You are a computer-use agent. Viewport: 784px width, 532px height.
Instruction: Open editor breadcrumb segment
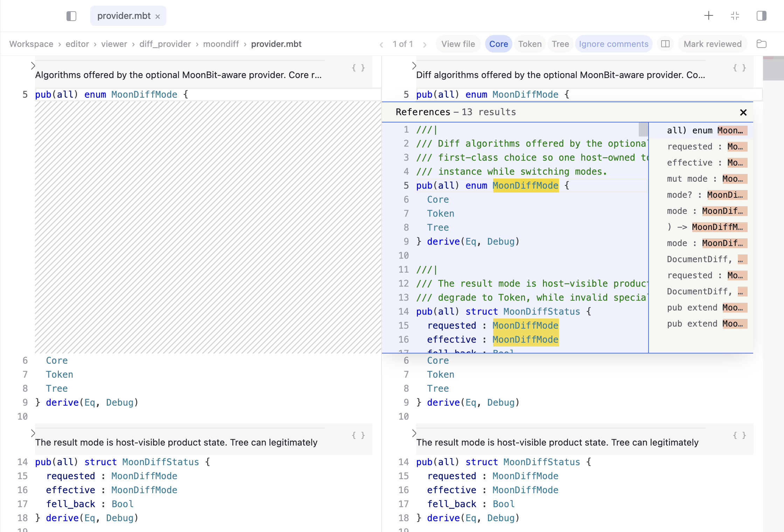[77, 44]
